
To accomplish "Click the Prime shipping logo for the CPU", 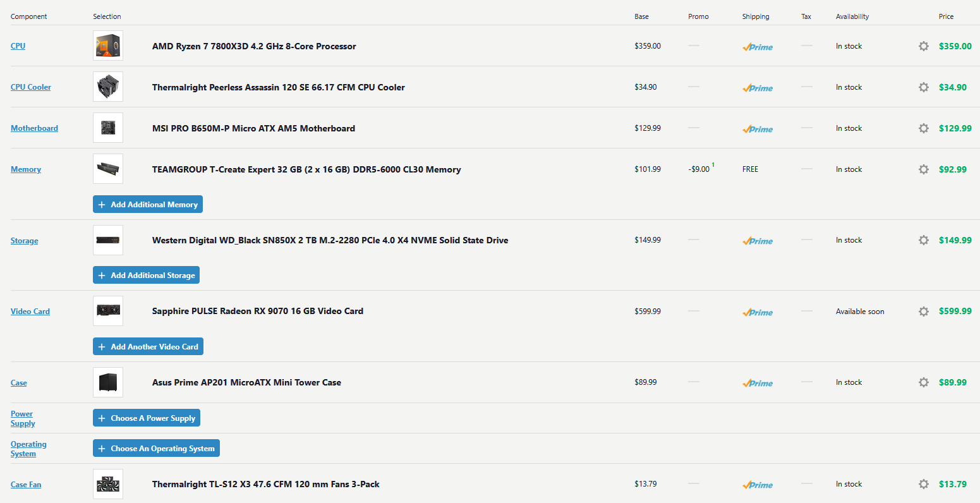I will click(x=758, y=47).
